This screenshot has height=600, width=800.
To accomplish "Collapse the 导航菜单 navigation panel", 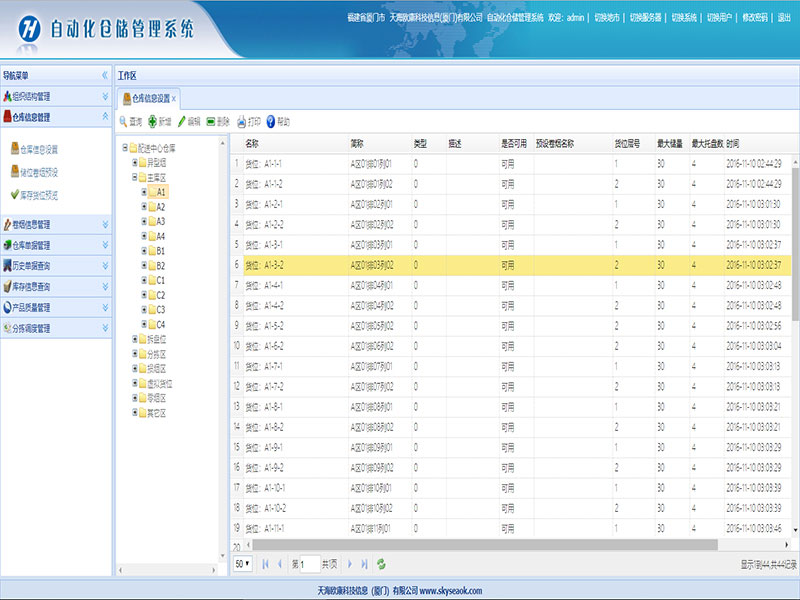I will pos(105,75).
